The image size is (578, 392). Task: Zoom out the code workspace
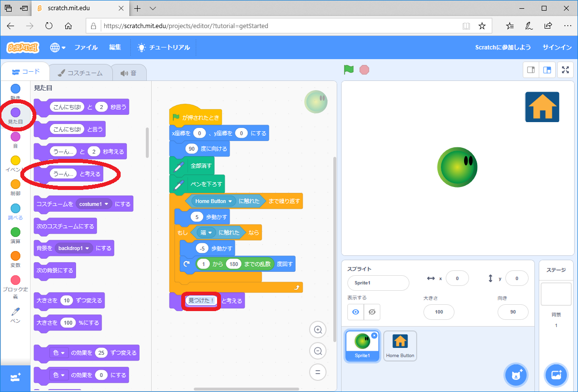318,351
